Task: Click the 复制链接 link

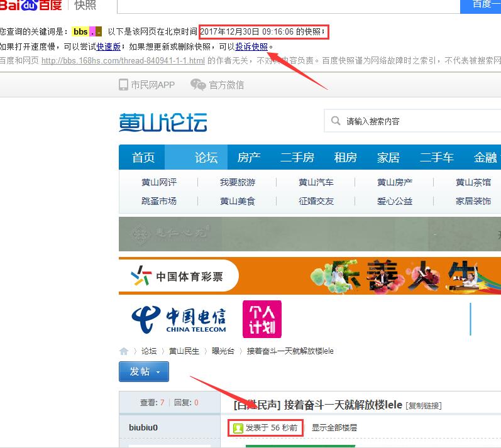Action: pos(424,406)
